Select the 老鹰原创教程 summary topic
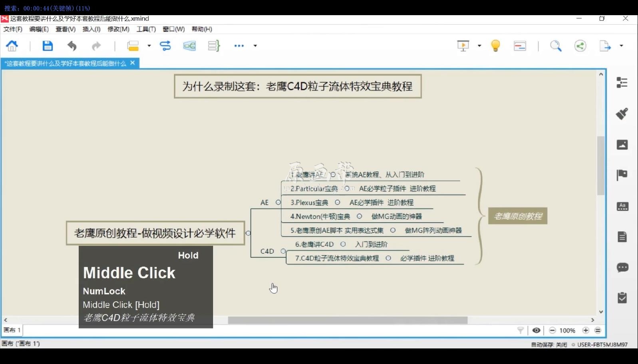This screenshot has width=638, height=364. [518, 216]
